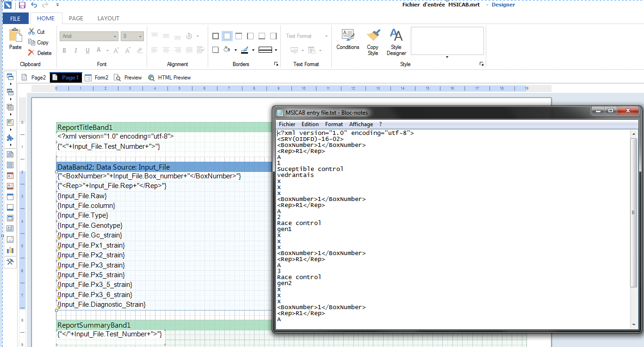644x347 pixels.
Task: Click the image component icon in toolbox
Action: coord(10,239)
